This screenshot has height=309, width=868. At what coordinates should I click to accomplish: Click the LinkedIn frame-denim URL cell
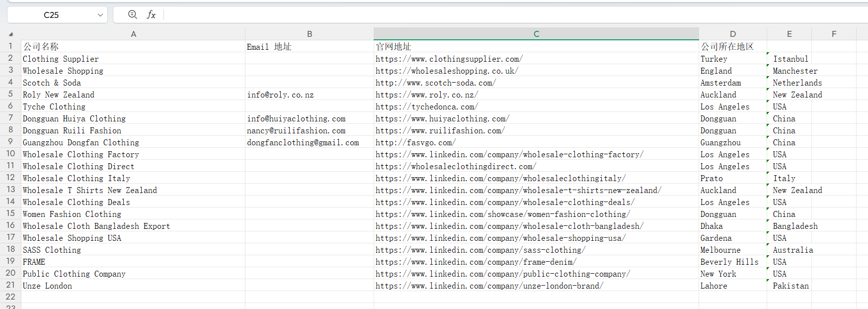tap(536, 262)
